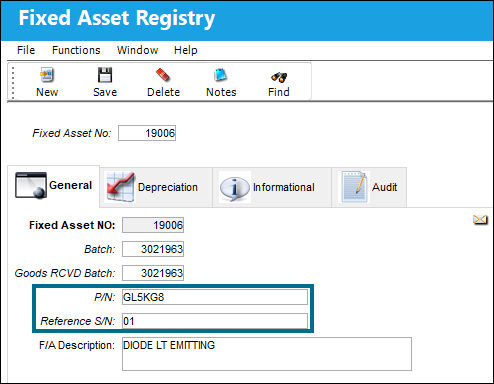The image size is (494, 384).
Task: Click the Notes toolbar label
Action: pyautogui.click(x=221, y=92)
